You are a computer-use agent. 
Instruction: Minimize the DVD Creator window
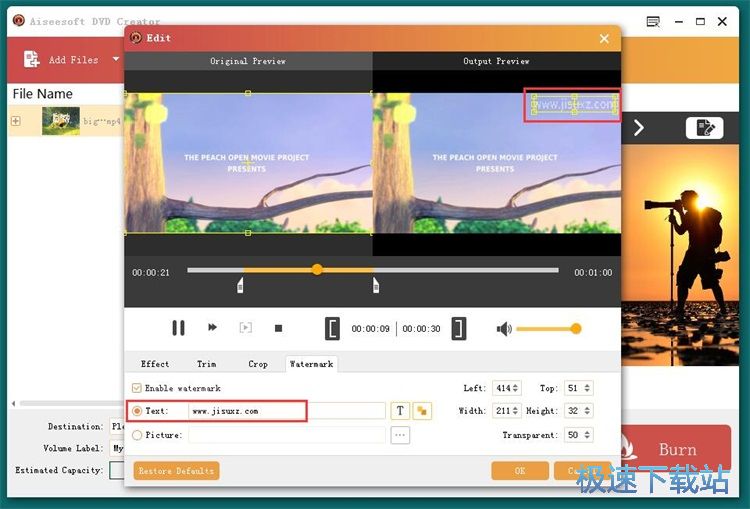[678, 22]
